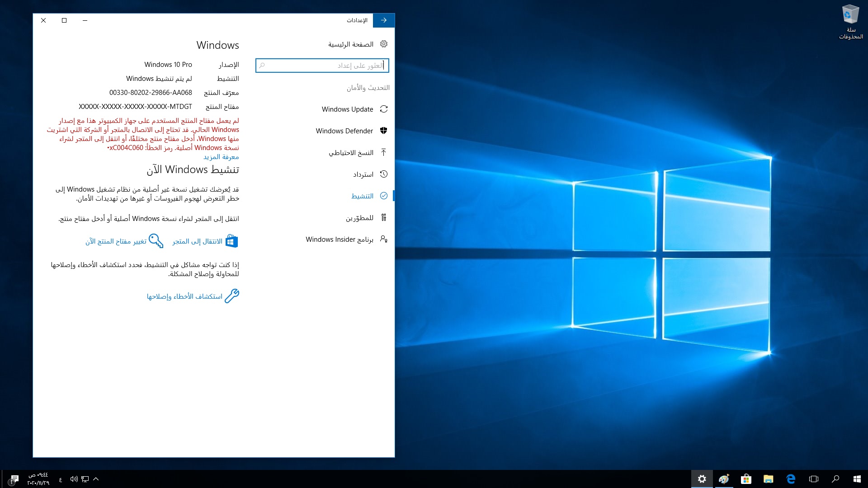Click the input language indicator in tray
Screen dimensions: 868x488
61,479
